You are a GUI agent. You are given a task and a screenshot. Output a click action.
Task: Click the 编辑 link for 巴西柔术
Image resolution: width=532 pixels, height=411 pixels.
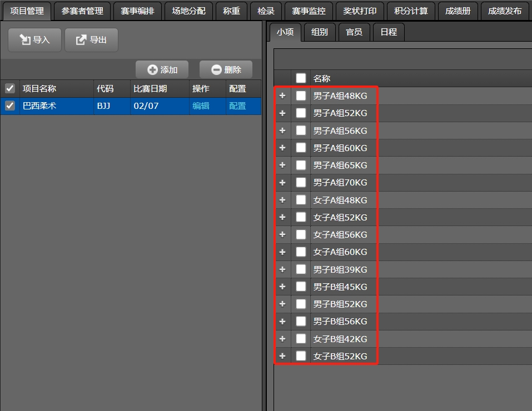[201, 106]
